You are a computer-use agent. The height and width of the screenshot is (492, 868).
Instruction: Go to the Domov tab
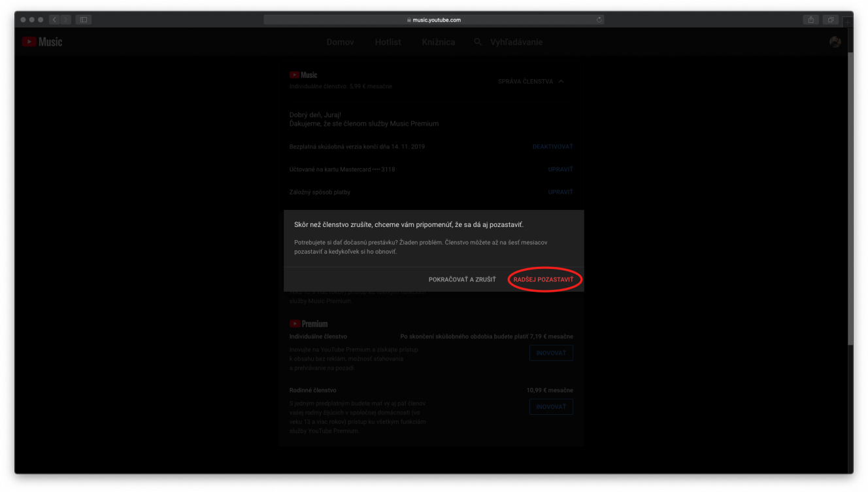point(340,42)
